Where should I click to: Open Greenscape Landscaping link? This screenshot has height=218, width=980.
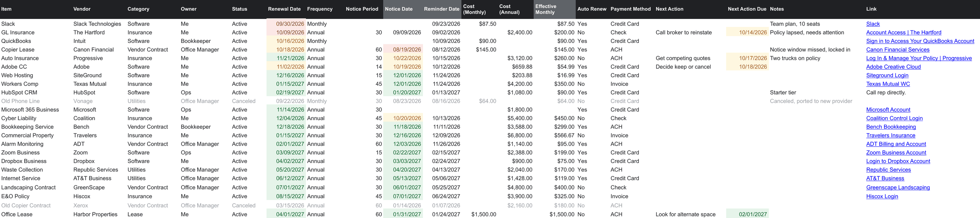[898, 188]
